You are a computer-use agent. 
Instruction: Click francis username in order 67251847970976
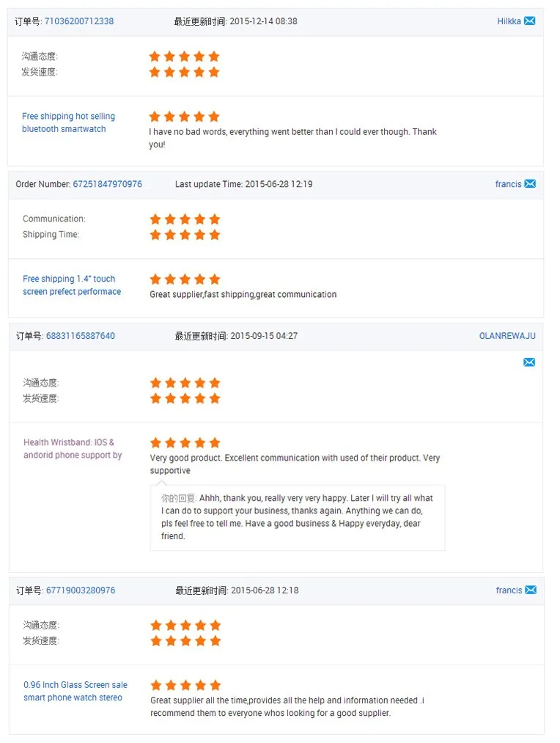pos(508,184)
